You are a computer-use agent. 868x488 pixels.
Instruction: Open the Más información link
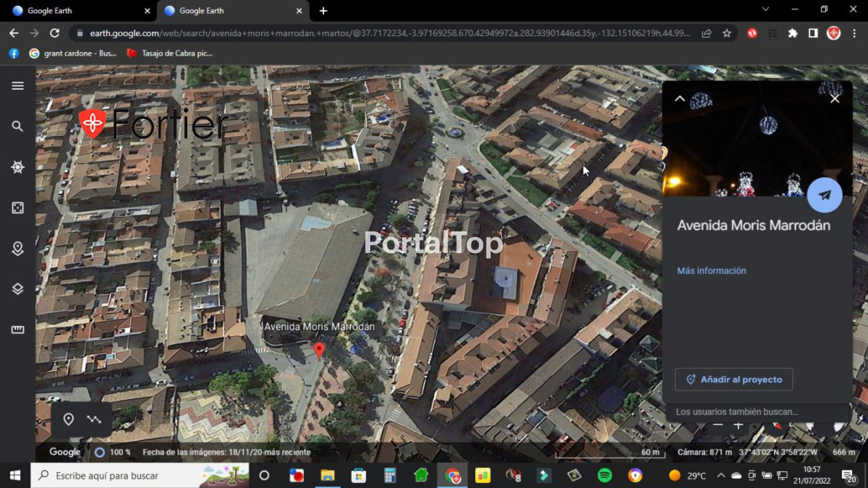click(711, 271)
